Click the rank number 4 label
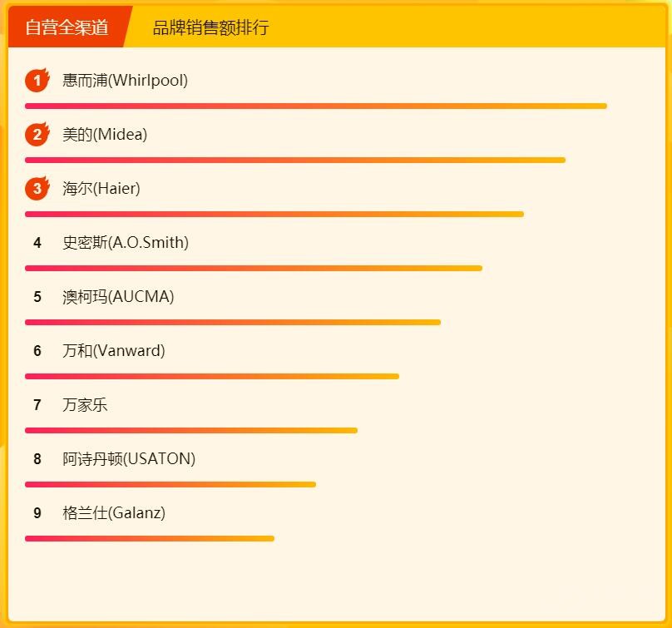 point(37,243)
